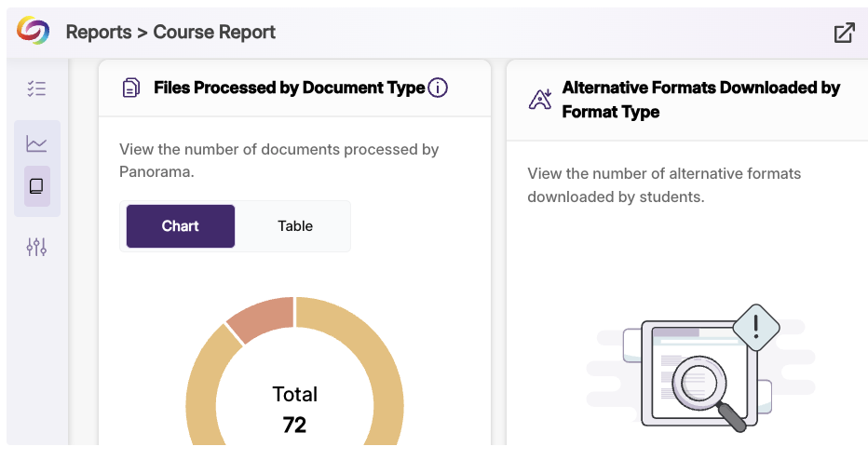This screenshot has width=868, height=460.
Task: Click 'View the number of alternative formats' text
Action: coord(664,185)
